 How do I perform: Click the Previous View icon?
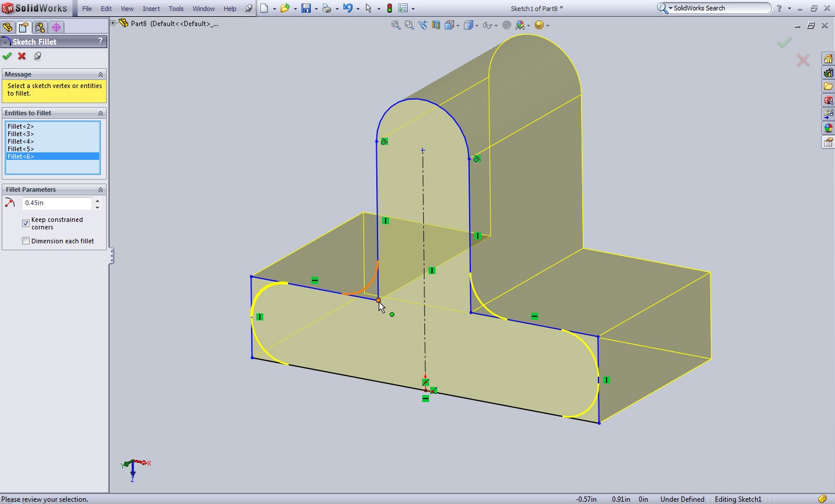(423, 25)
